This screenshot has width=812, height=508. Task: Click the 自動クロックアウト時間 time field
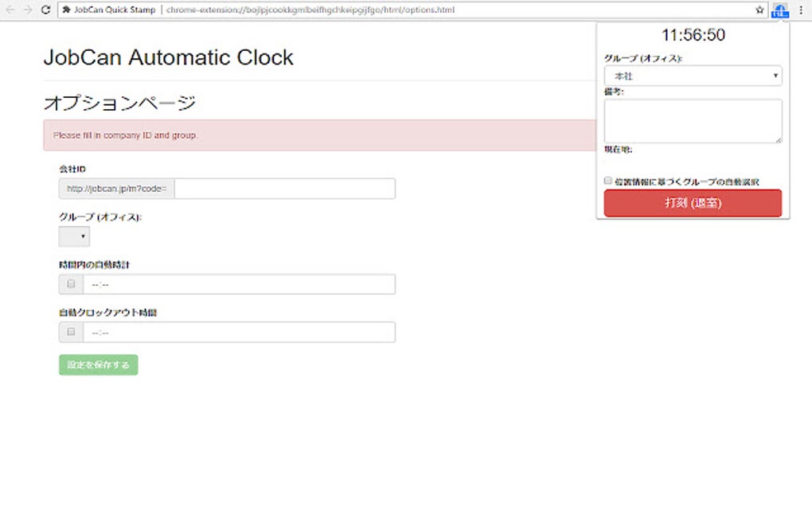click(x=239, y=332)
